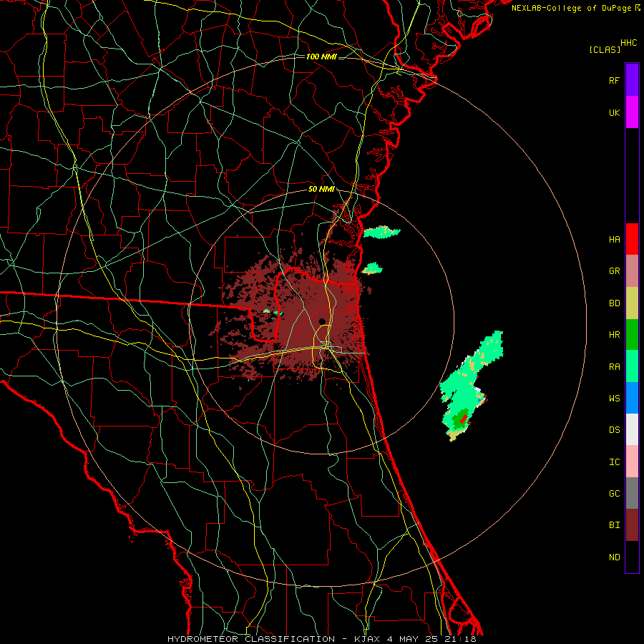644x644 pixels.
Task: Click the red hail core in offshore storm
Action: [x=463, y=419]
